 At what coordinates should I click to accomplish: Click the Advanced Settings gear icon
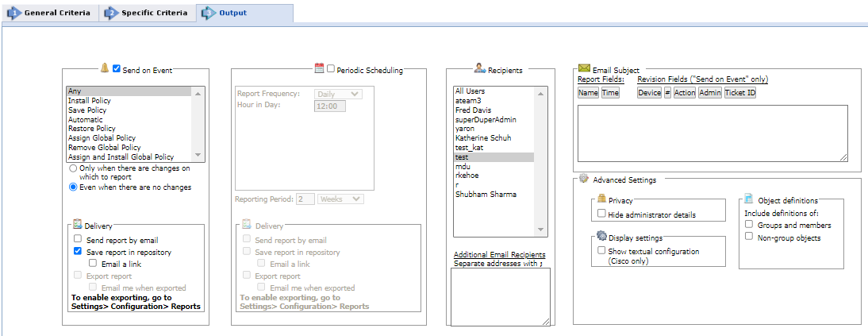pos(584,179)
